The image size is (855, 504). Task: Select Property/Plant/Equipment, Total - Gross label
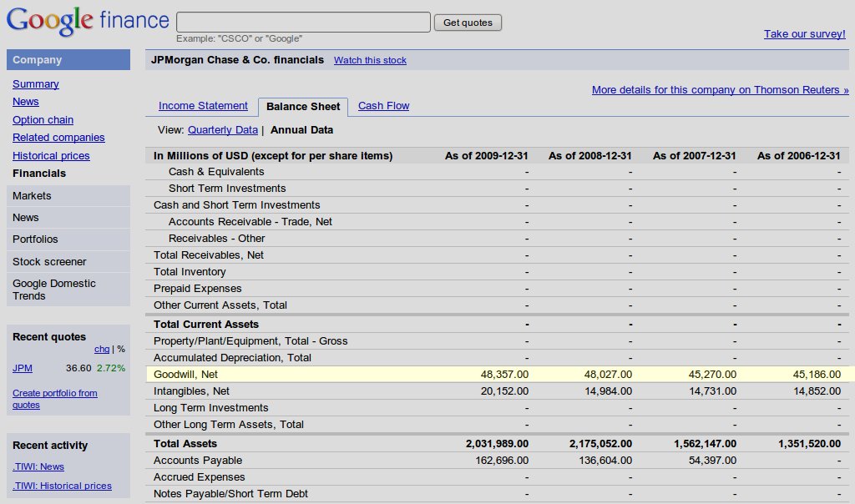point(250,341)
